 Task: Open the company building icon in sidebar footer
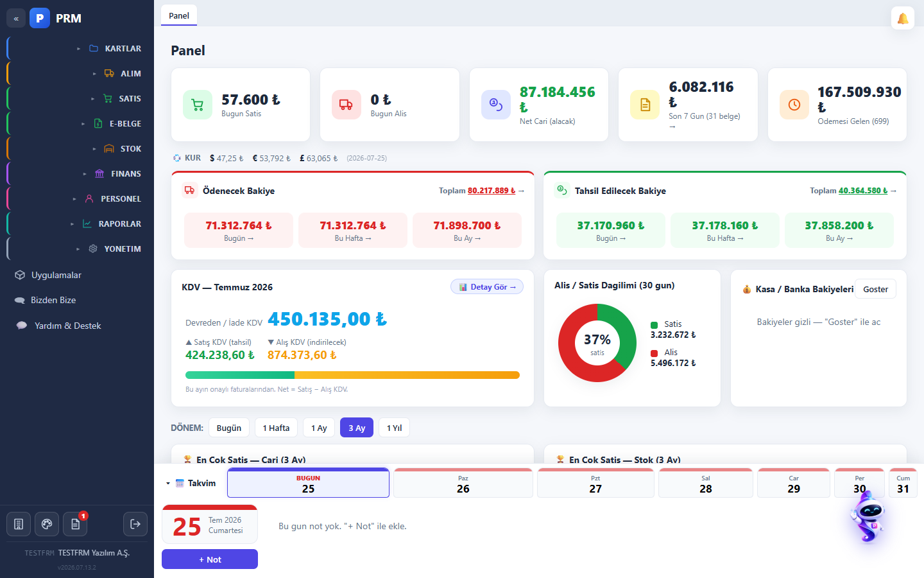point(19,524)
